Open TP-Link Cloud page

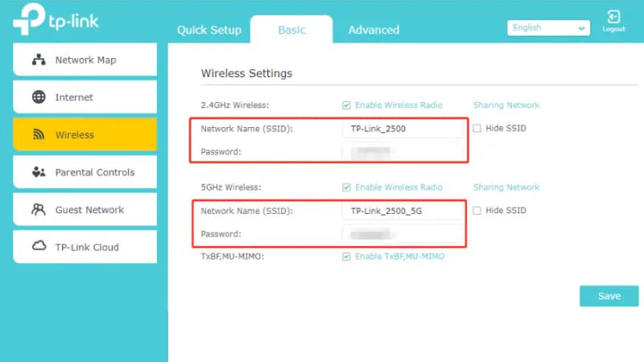85,247
